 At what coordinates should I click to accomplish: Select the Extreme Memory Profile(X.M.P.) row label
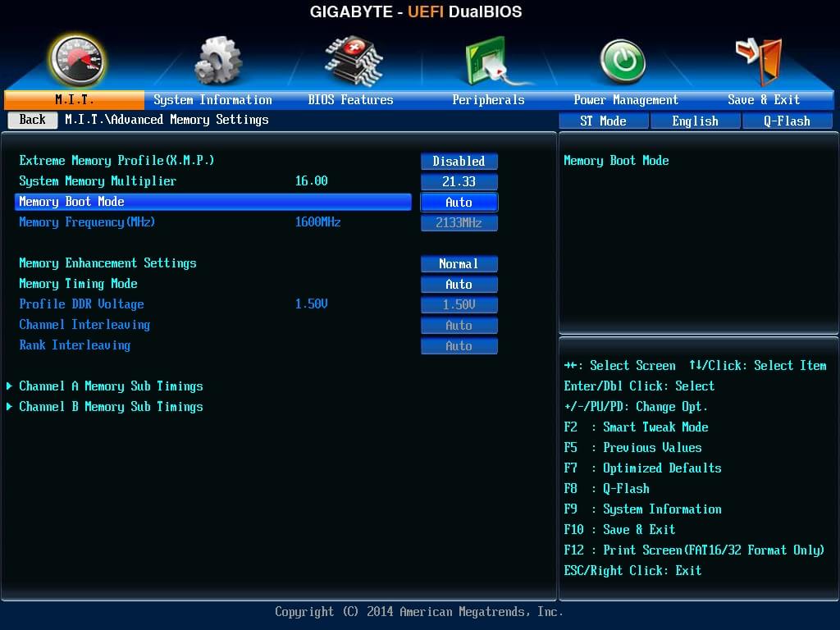coord(116,160)
